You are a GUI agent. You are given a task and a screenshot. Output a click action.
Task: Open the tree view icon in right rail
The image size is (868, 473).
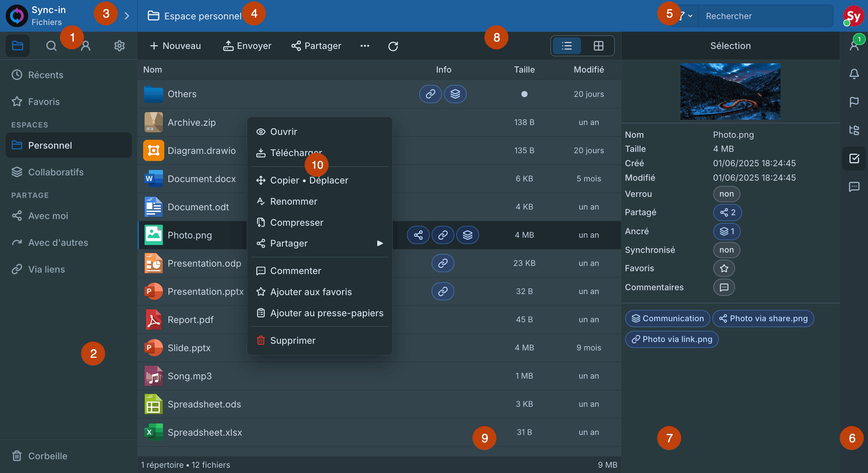[854, 130]
